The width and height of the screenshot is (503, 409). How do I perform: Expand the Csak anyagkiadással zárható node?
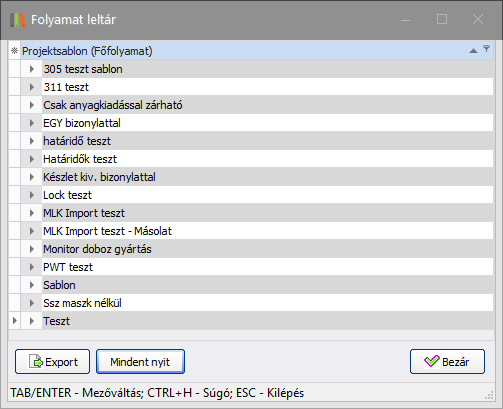32,105
